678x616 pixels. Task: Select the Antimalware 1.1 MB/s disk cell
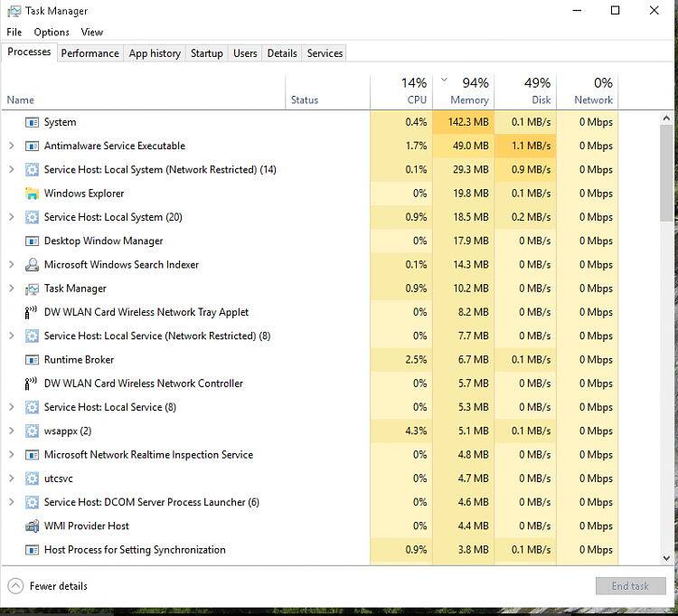[x=525, y=146]
